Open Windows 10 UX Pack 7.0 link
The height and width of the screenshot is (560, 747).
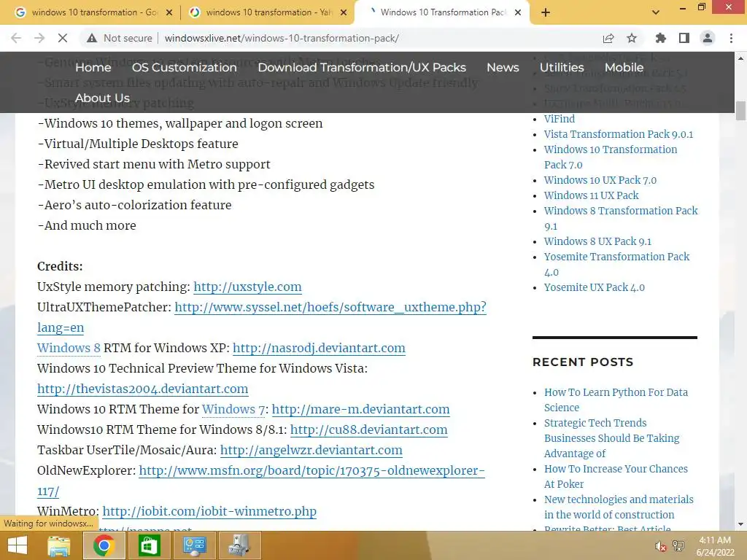600,181
